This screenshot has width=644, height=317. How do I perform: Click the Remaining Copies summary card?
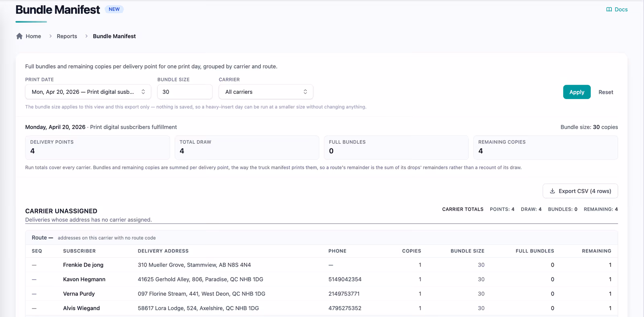point(545,147)
